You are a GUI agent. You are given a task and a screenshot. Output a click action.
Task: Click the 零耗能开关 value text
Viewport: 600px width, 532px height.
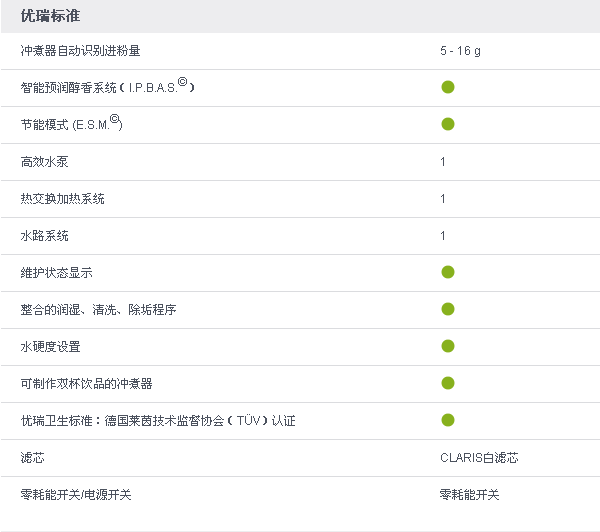(470, 494)
